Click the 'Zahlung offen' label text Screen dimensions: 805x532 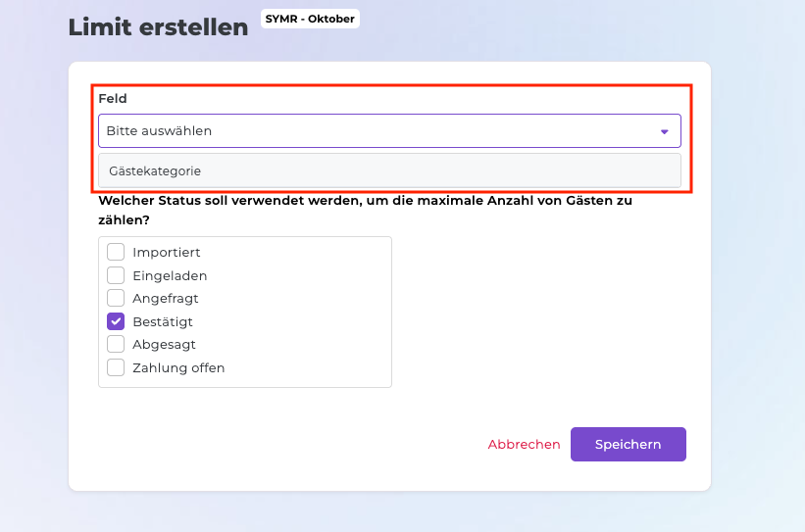[178, 367]
